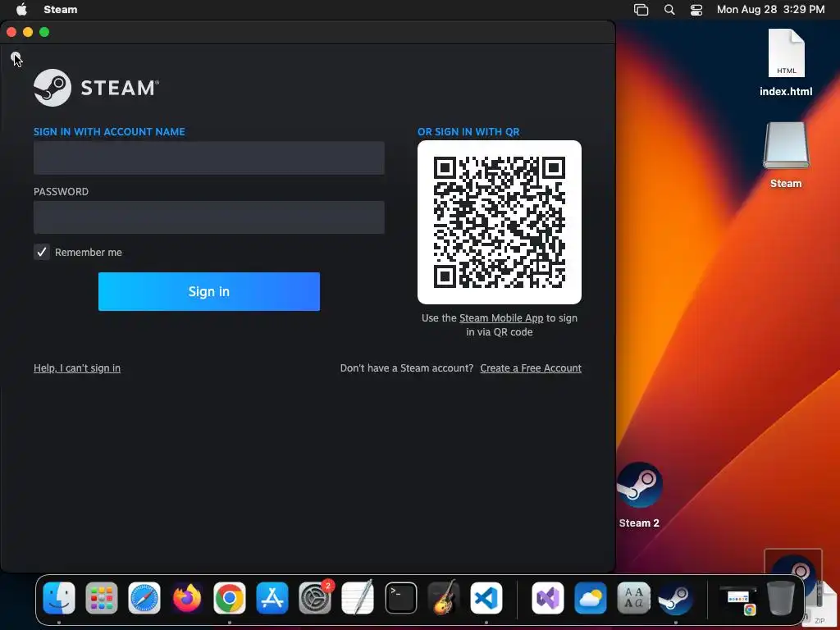
Task: Open Finder from the dock
Action: point(59,597)
